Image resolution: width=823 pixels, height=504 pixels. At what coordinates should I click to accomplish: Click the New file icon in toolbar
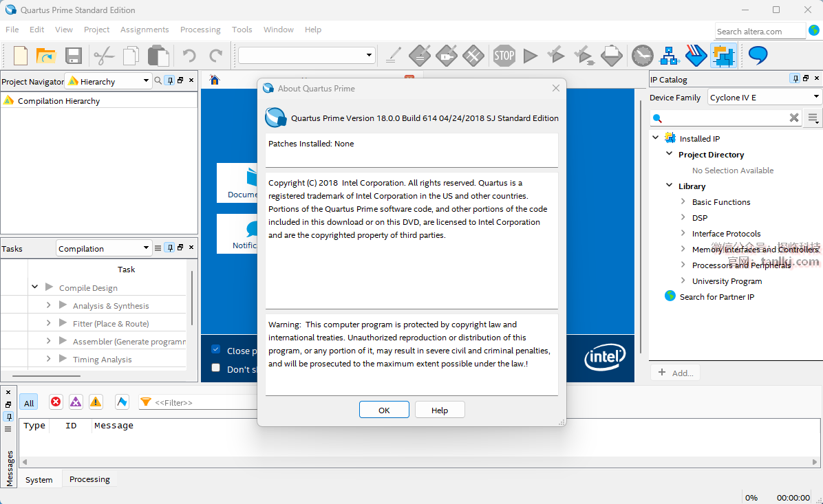21,56
